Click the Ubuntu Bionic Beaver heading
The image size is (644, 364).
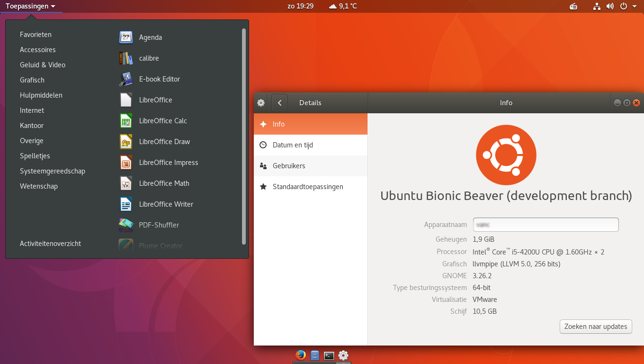(x=506, y=196)
